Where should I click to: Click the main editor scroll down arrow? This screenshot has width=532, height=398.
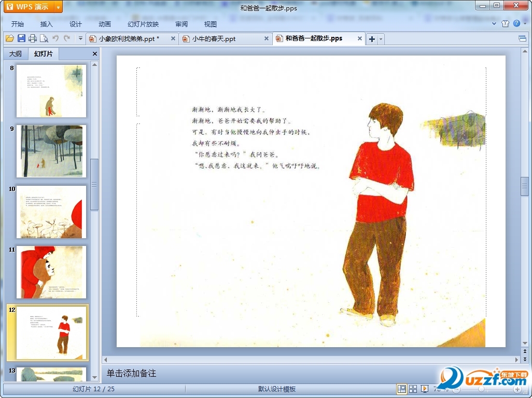coord(525,343)
